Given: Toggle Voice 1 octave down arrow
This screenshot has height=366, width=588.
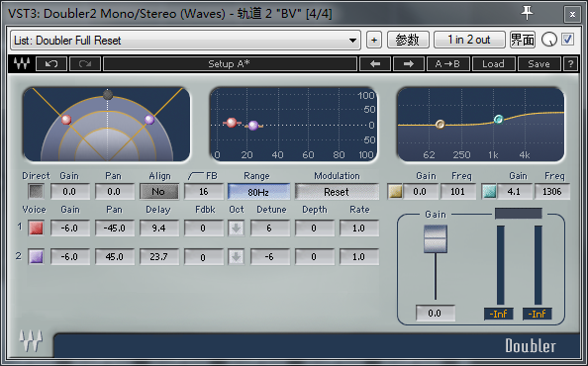Looking at the screenshot, I should pyautogui.click(x=237, y=228).
